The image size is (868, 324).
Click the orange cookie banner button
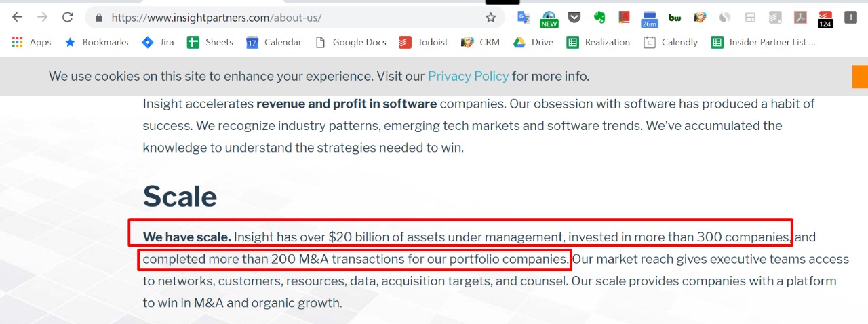(860, 77)
